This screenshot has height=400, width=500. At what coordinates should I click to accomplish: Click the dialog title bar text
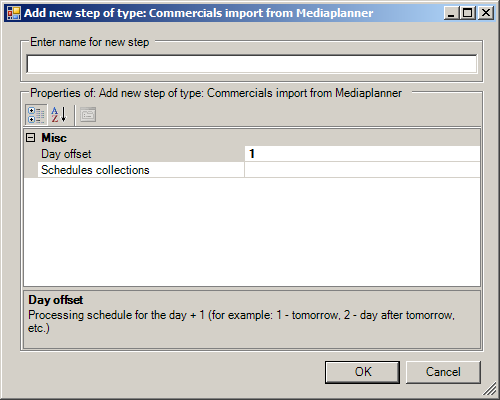[x=199, y=13]
